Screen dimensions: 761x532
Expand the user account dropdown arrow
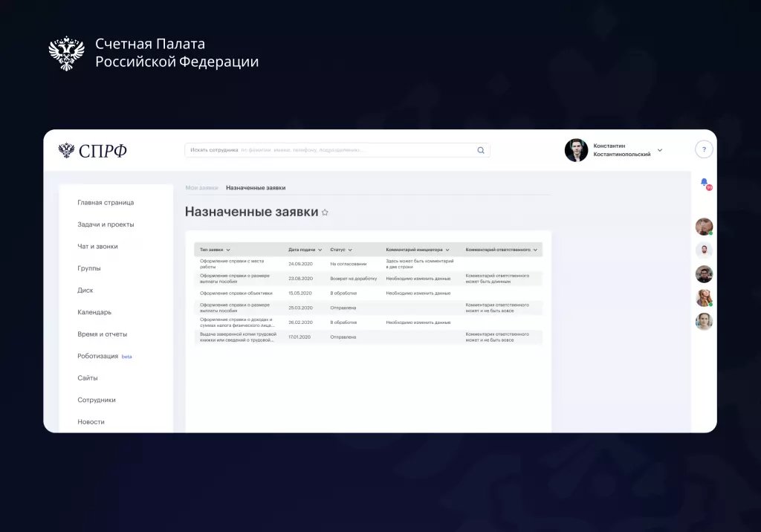pos(660,150)
